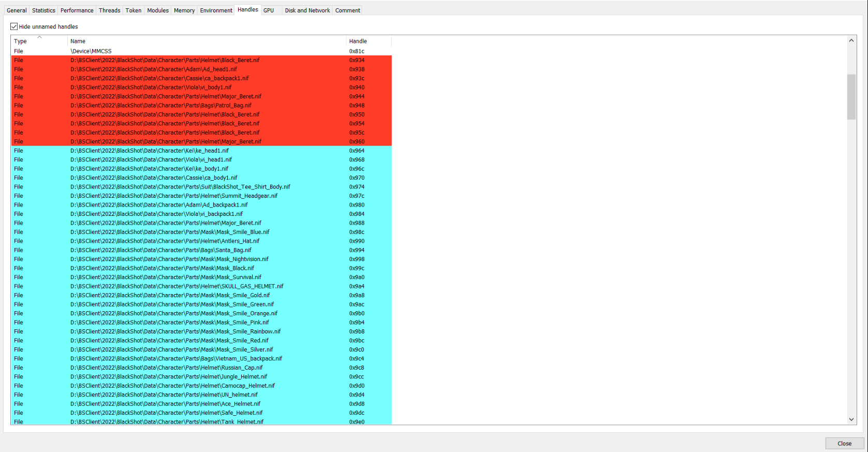Pick the SKULL_GAS_HELMET.nif handle entry
Viewport: 868px width, 452px height.
(x=201, y=286)
